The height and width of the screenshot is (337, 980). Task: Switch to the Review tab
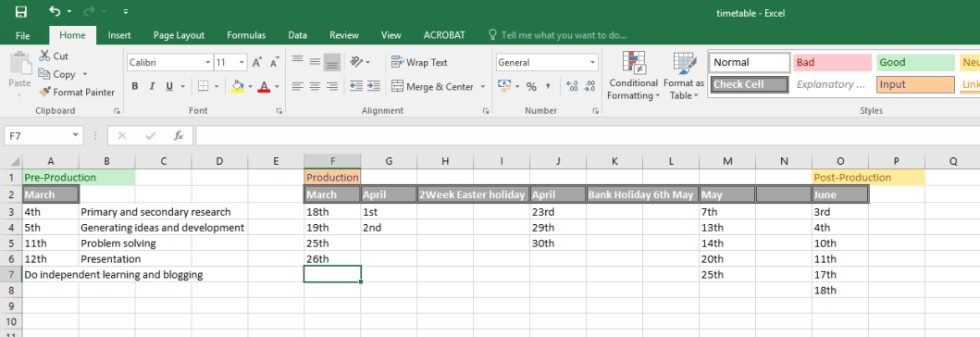point(343,35)
